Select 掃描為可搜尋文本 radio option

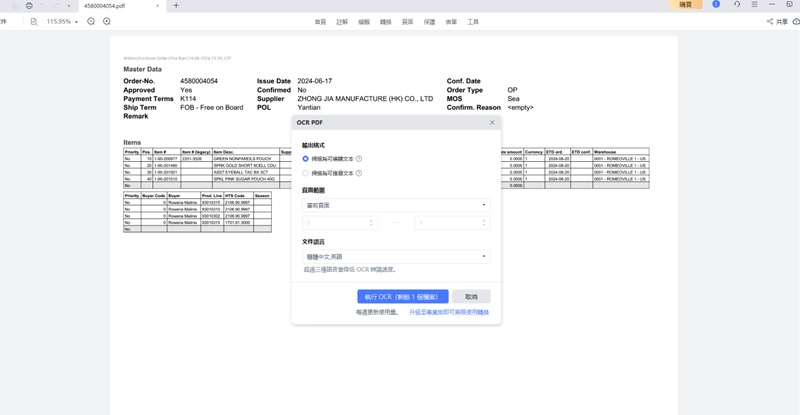coord(306,173)
